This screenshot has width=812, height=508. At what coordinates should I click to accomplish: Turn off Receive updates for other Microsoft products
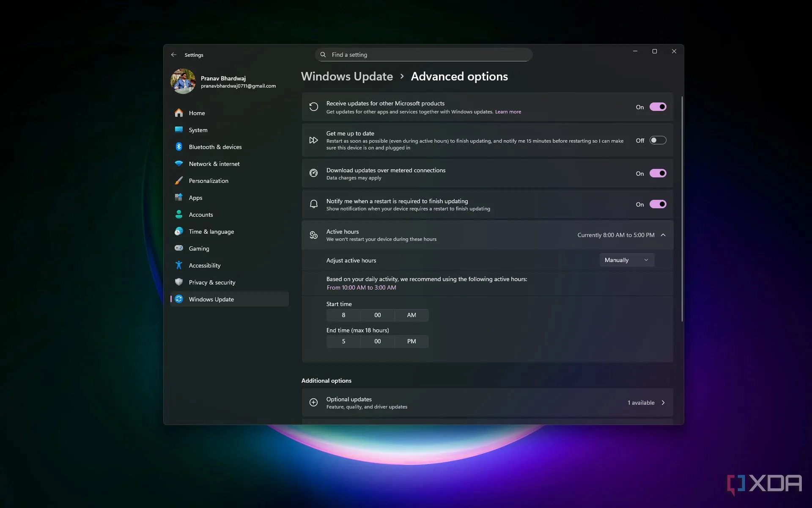click(658, 107)
